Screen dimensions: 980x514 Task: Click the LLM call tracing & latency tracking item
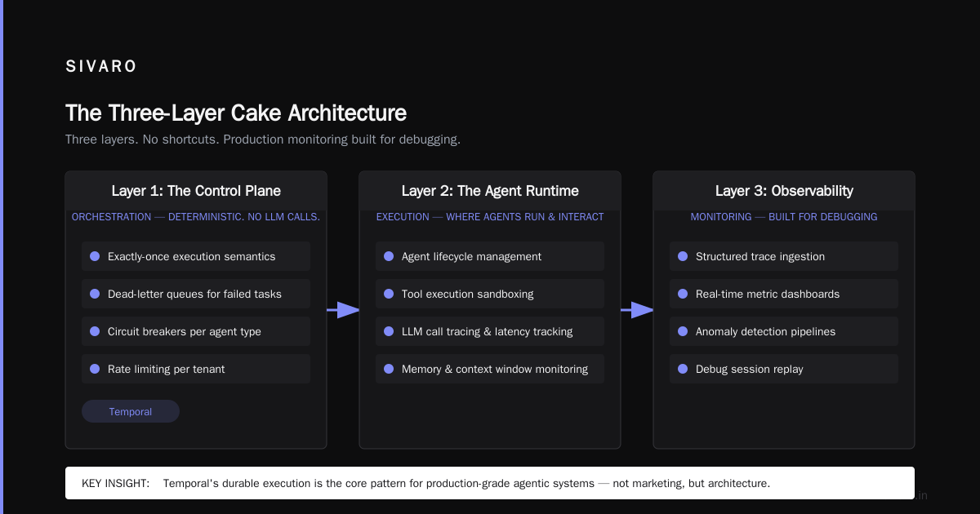(x=490, y=331)
